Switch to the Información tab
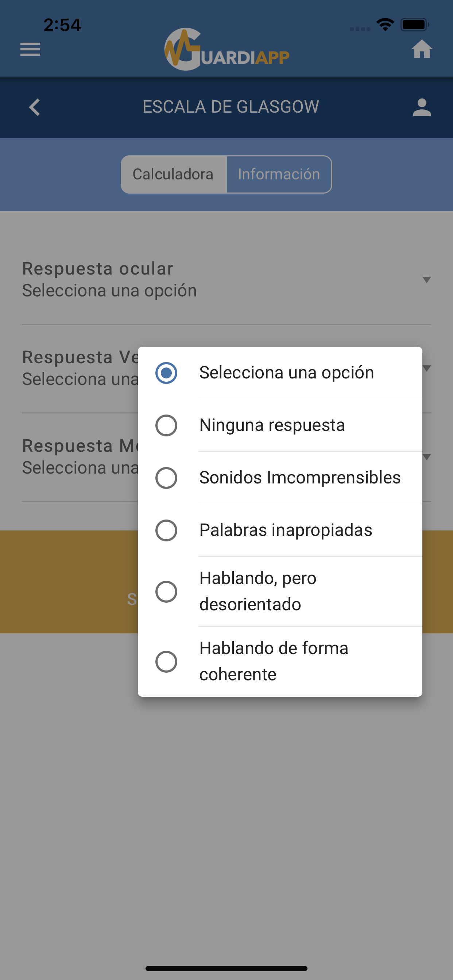 pos(279,174)
